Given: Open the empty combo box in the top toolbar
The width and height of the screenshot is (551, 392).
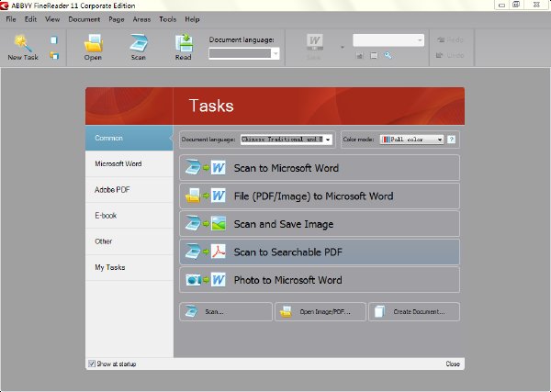Looking at the screenshot, I should coord(388,40).
